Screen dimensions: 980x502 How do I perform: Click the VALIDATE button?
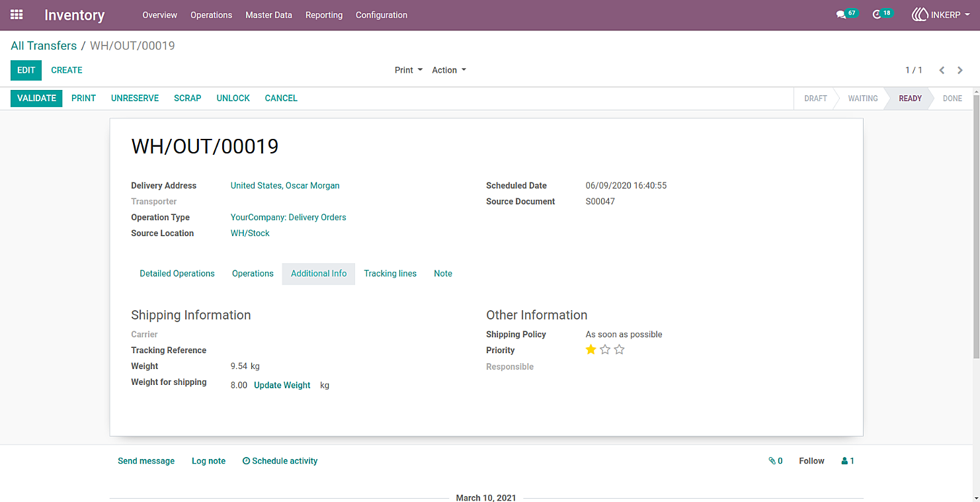pos(36,98)
